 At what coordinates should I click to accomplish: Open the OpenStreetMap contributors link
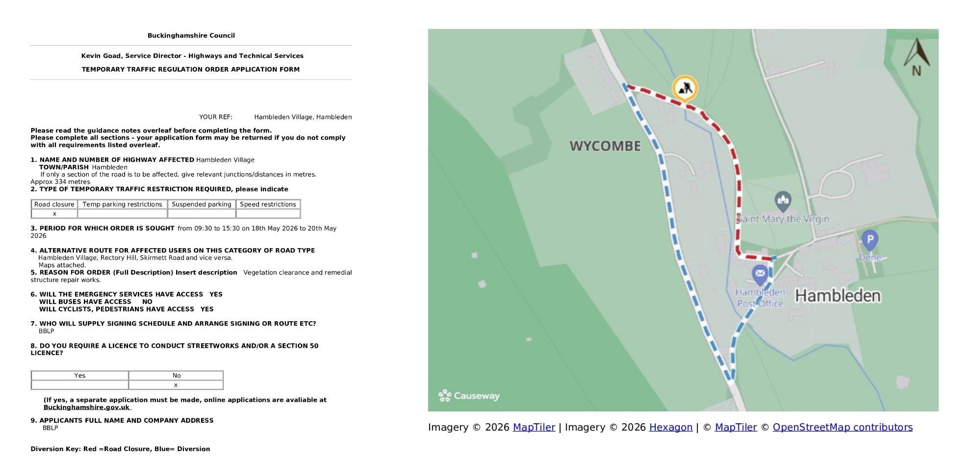843,427
